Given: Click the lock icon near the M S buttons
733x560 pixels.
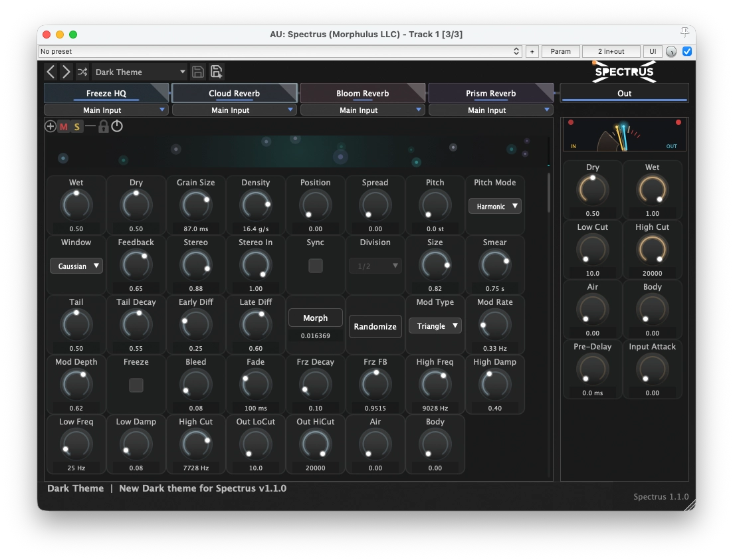Looking at the screenshot, I should (104, 126).
